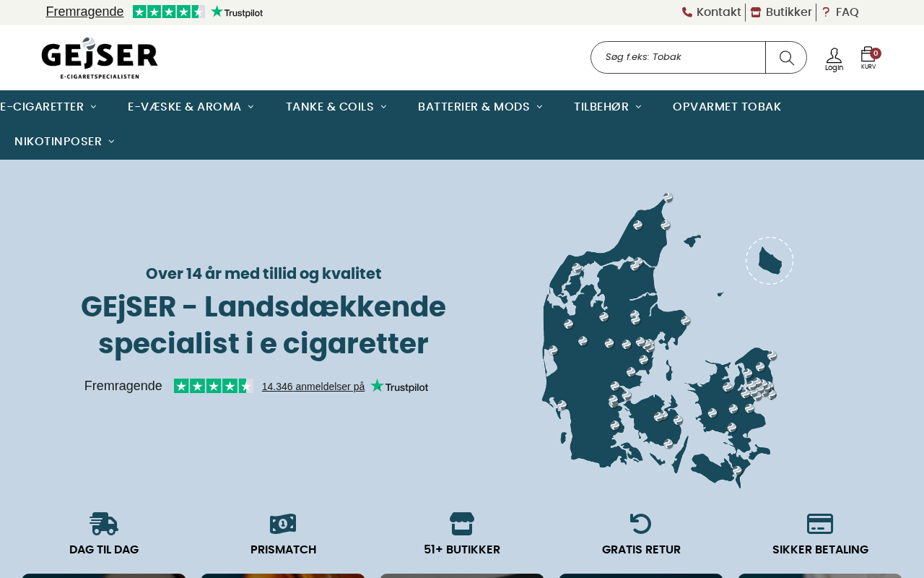Image resolution: width=924 pixels, height=578 pixels.
Task: Click the GEJSER logo
Action: pyautogui.click(x=100, y=58)
